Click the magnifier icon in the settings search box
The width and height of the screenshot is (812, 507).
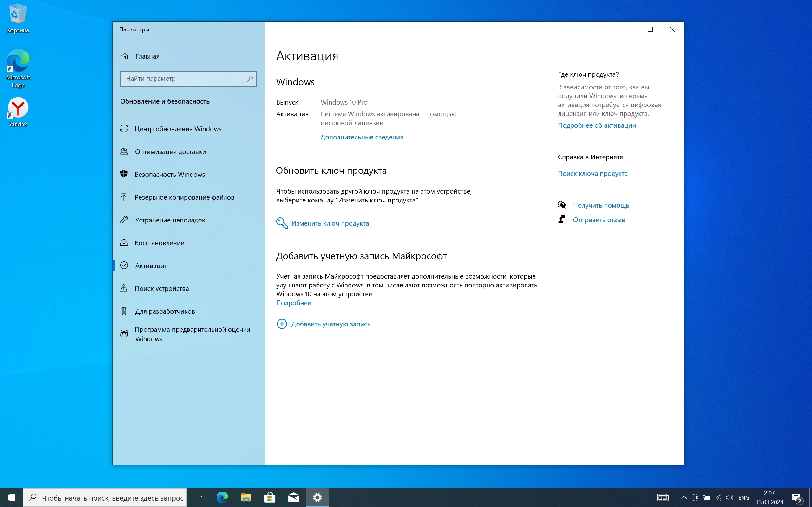click(x=250, y=79)
